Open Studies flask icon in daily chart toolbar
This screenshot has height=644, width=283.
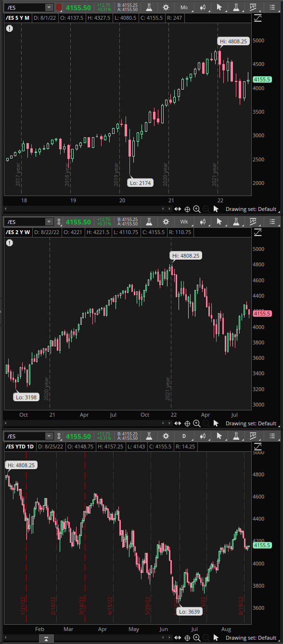149,436
